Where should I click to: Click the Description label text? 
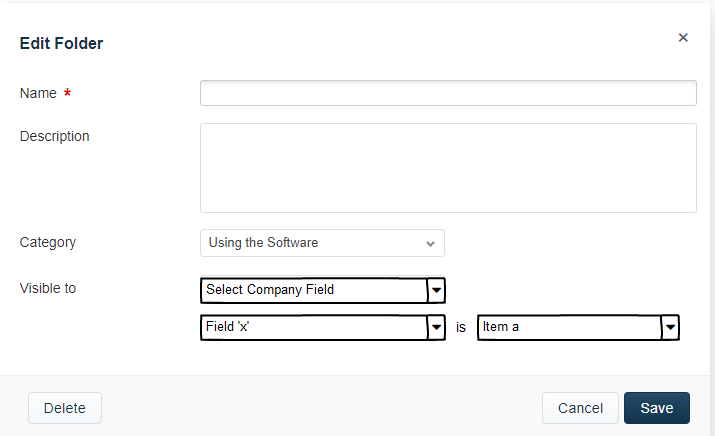pyautogui.click(x=54, y=136)
